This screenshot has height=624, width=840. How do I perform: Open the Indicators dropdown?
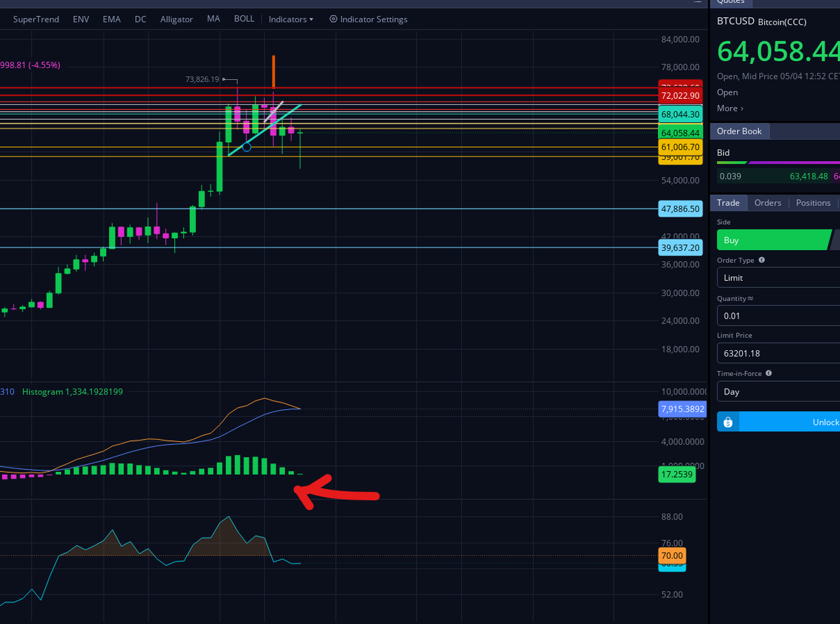point(290,19)
